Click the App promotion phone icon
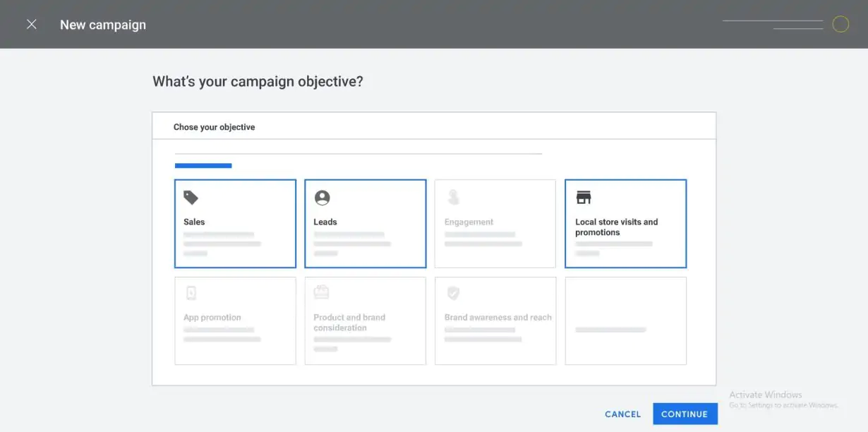The height and width of the screenshot is (432, 868). (191, 293)
